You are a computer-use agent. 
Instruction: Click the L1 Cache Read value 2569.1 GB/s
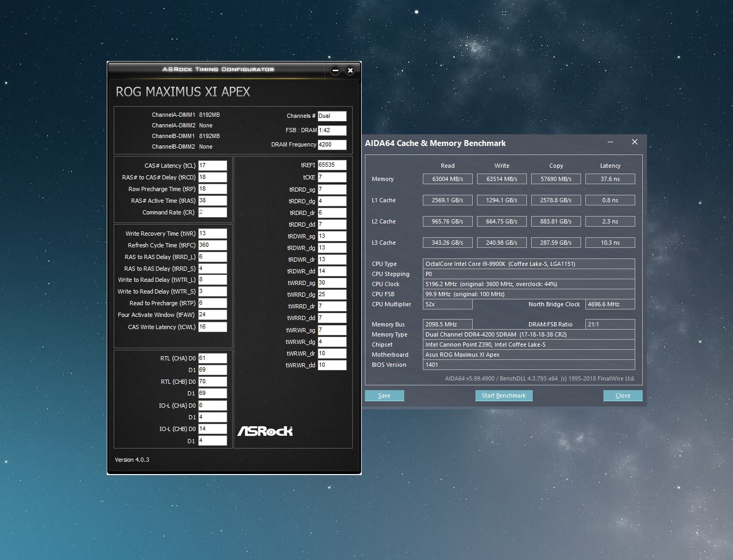tap(448, 200)
